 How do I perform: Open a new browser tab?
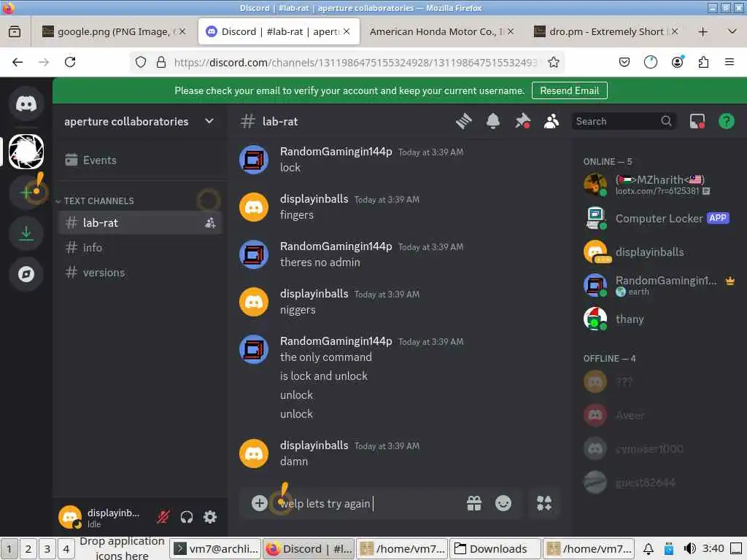click(x=703, y=32)
